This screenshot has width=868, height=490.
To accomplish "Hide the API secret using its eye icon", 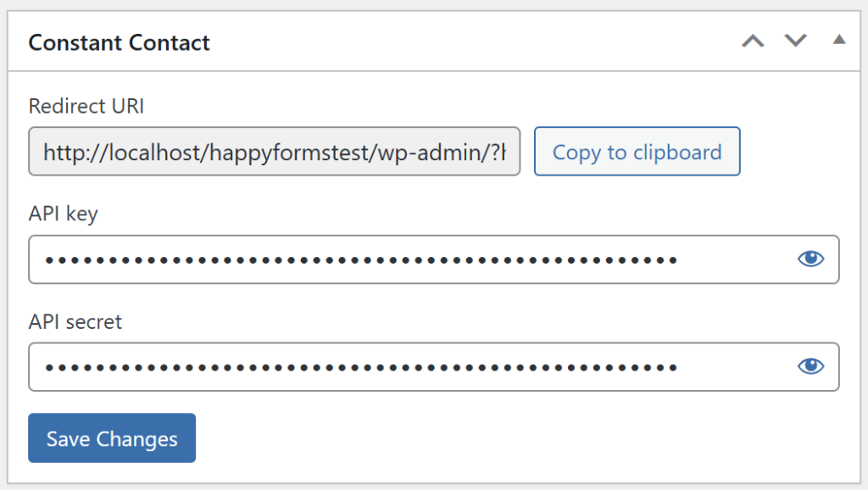I will [x=810, y=366].
